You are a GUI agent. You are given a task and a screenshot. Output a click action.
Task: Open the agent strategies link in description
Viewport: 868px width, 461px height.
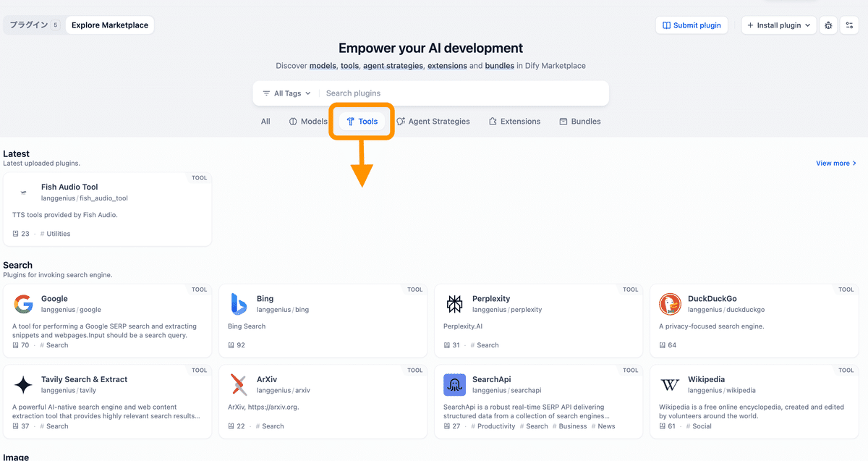pyautogui.click(x=393, y=65)
